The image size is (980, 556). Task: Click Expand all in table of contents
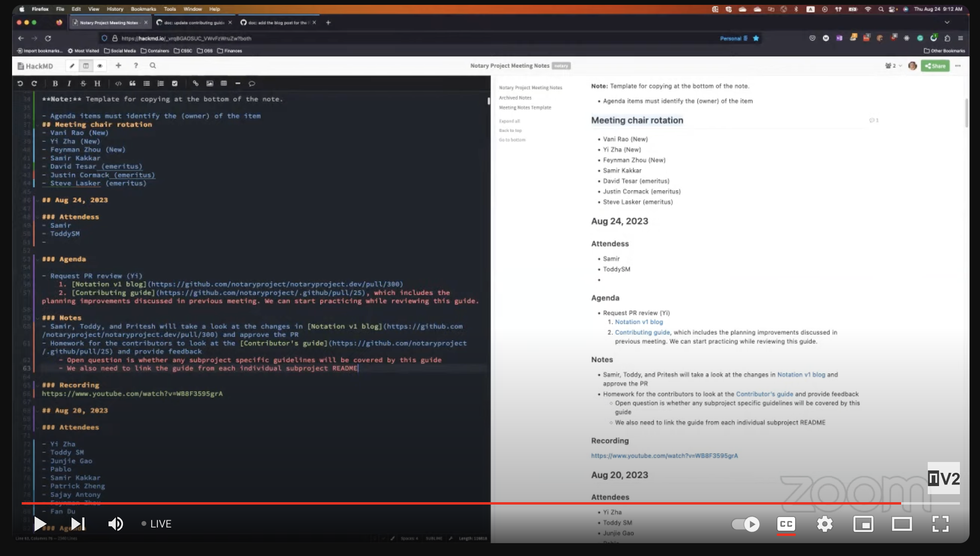point(509,121)
